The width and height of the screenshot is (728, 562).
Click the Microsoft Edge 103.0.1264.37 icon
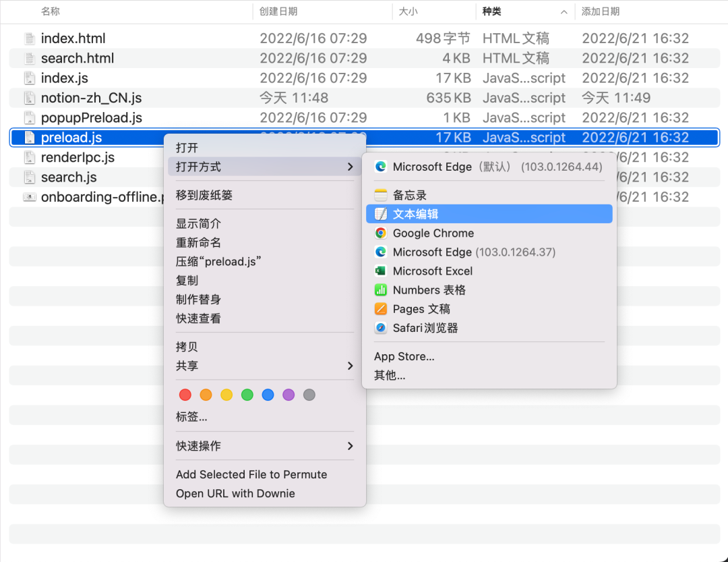[381, 252]
